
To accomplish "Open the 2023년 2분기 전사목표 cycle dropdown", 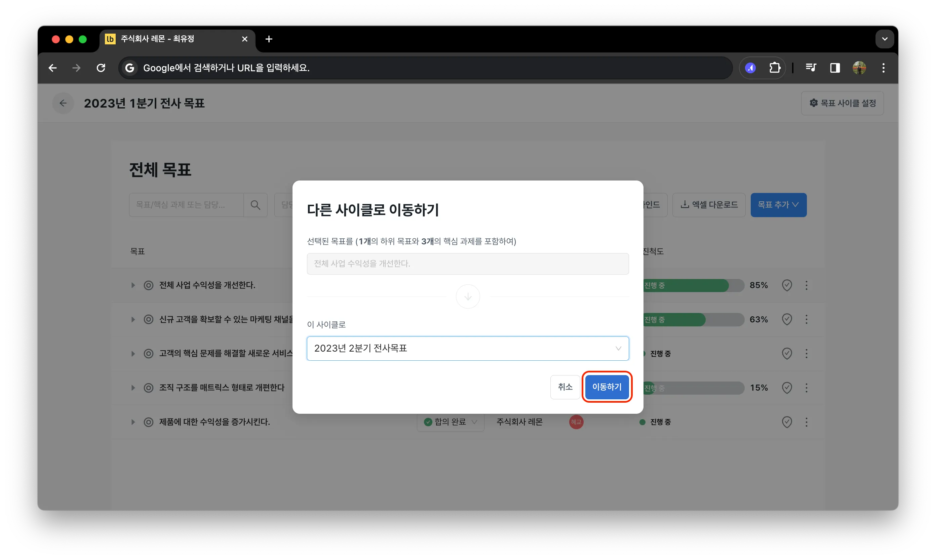I will click(x=468, y=348).
